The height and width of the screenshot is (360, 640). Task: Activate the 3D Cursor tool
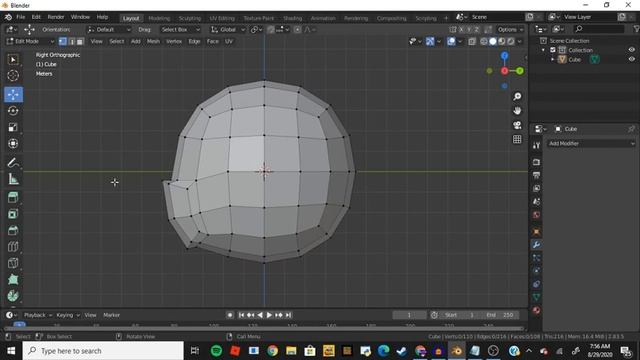tap(13, 76)
